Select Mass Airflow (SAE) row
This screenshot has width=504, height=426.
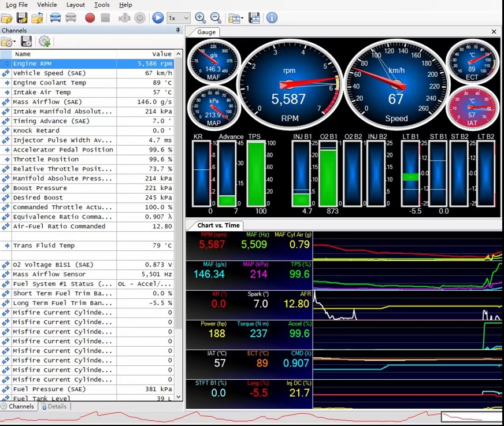pos(87,102)
